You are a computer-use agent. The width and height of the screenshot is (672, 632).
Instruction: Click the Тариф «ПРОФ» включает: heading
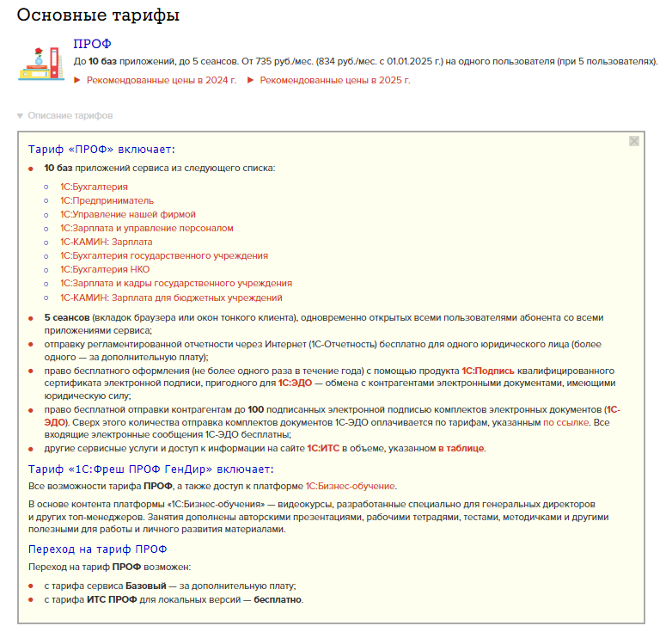(101, 150)
